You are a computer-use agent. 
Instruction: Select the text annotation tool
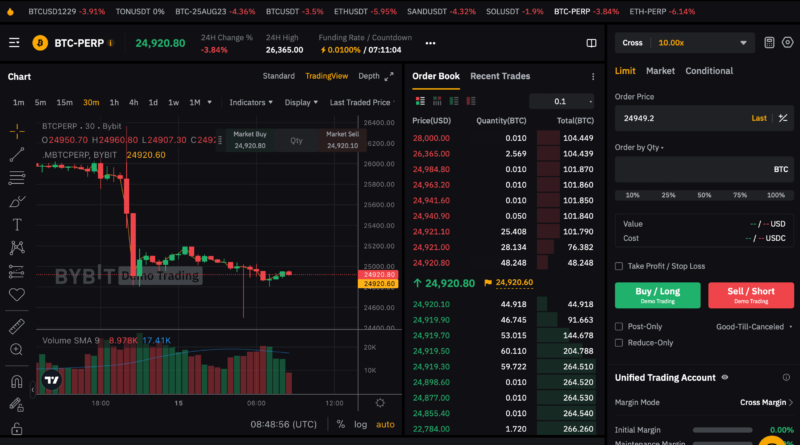[16, 224]
